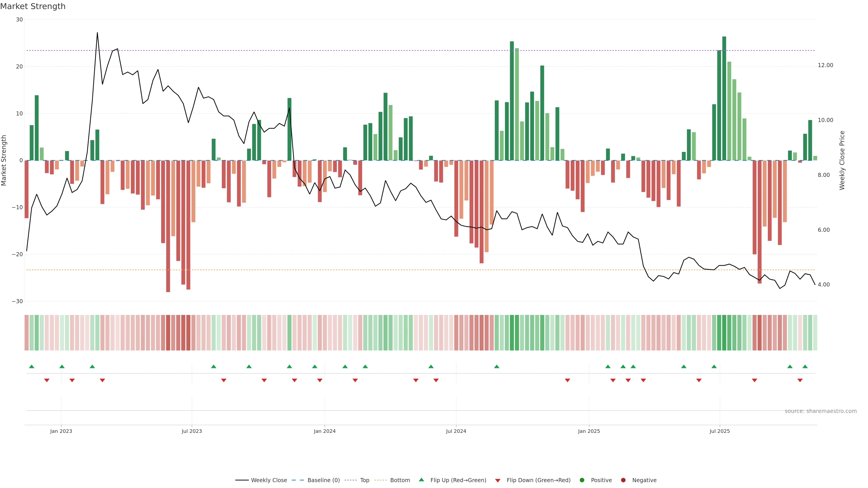Click the tallest green bar near Jul 2025
This screenshot has height=488, width=868.
(724, 98)
